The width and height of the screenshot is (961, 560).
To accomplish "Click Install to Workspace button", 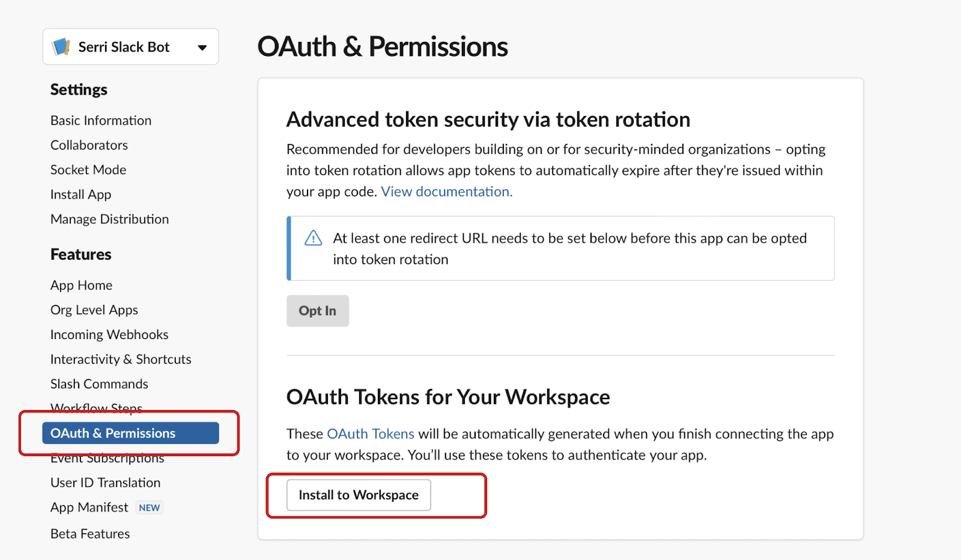I will (x=359, y=495).
